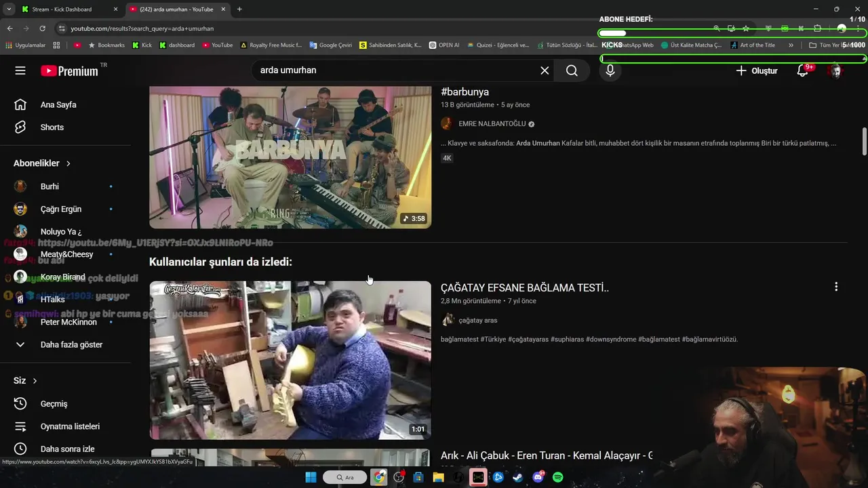
Task: Open the dashboard bookmark
Action: tap(177, 45)
